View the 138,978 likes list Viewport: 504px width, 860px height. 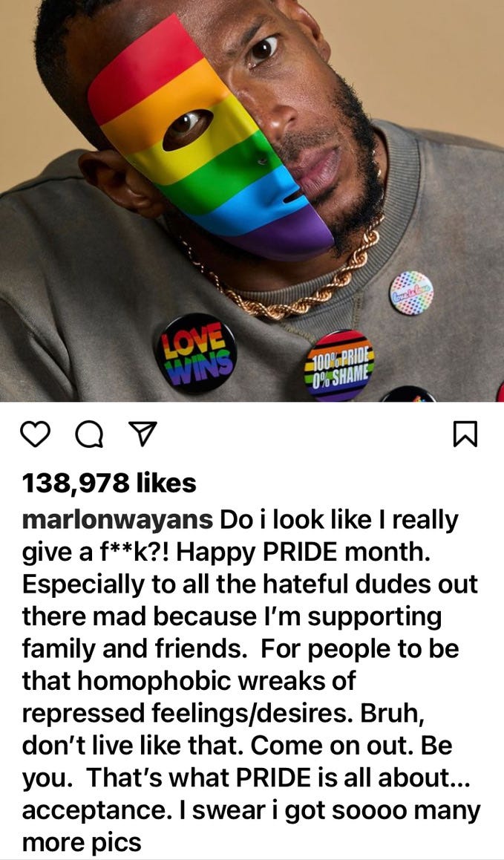108,483
